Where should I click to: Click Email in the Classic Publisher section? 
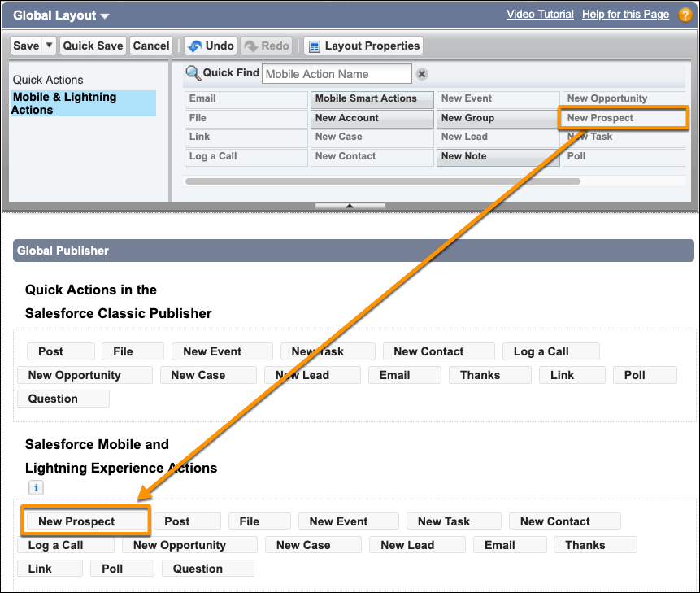[x=404, y=375]
